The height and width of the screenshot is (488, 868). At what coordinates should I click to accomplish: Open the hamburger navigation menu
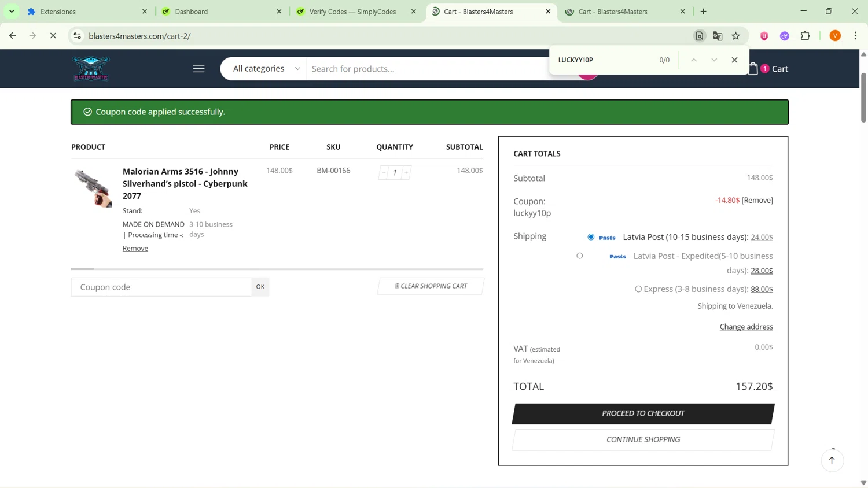point(198,69)
